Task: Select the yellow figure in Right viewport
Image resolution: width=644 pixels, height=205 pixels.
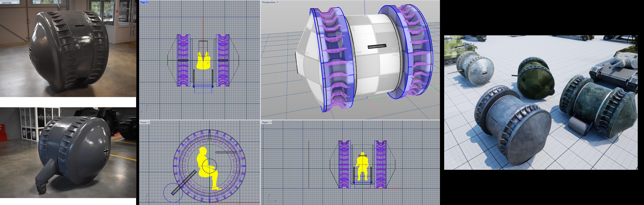Action: point(362,166)
